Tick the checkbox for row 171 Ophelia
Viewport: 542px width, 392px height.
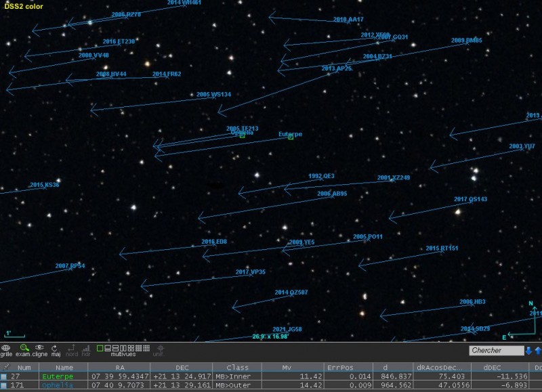pos(3,385)
